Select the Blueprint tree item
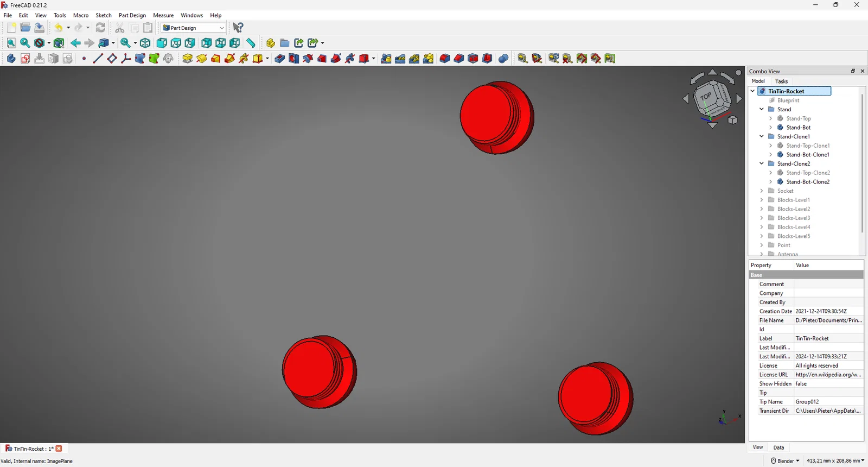The width and height of the screenshot is (868, 467). pyautogui.click(x=788, y=100)
